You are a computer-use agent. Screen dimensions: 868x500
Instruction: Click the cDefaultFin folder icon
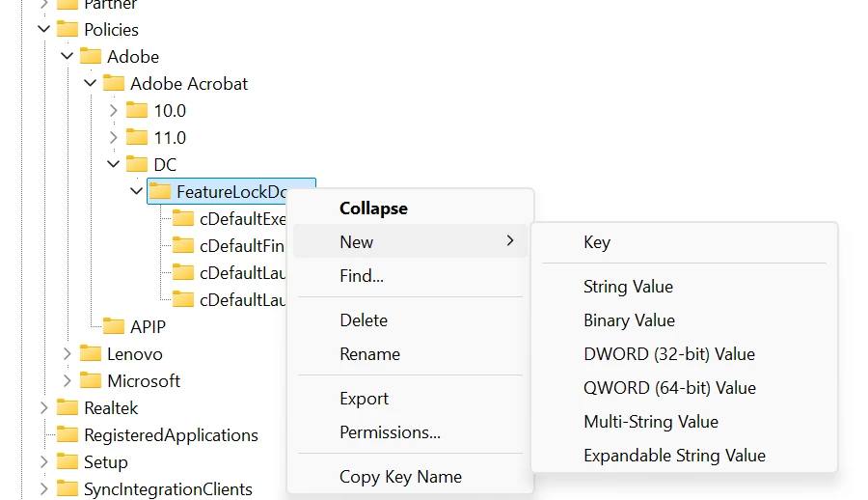point(183,245)
